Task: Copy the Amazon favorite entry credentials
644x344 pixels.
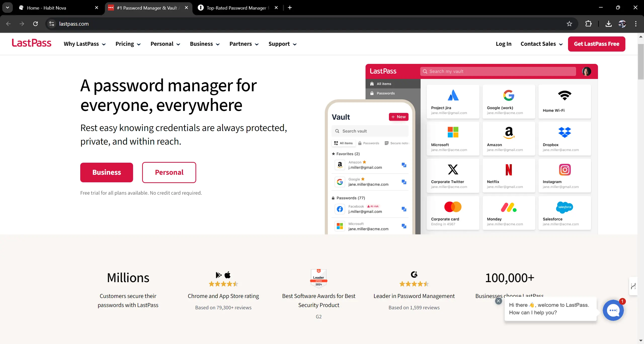Action: pos(404,165)
